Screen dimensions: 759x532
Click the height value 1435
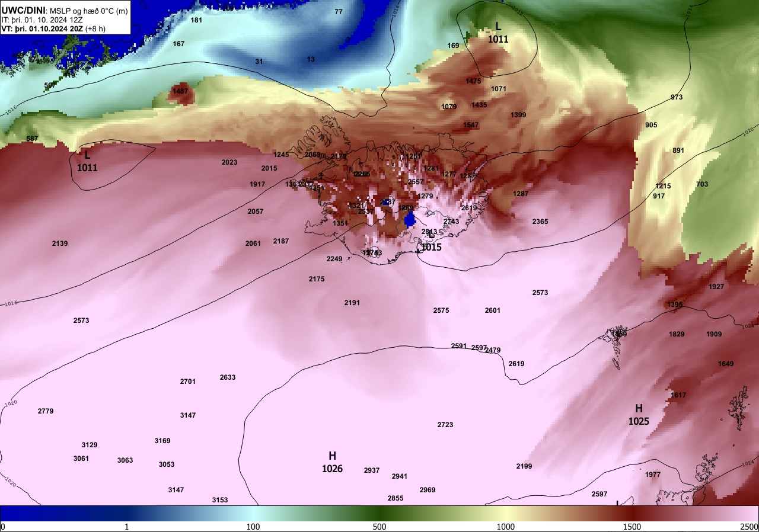point(479,105)
